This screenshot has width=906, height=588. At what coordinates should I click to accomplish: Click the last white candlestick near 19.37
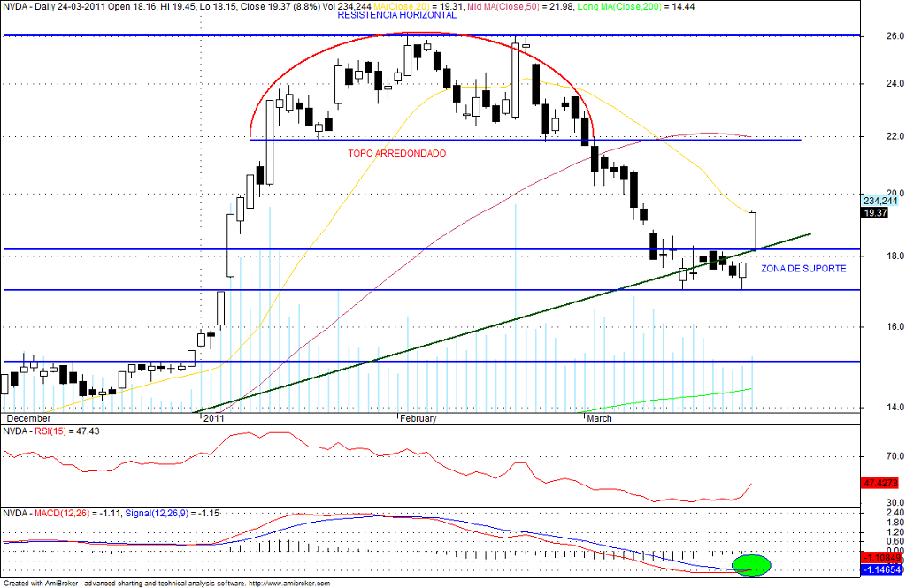coord(752,231)
